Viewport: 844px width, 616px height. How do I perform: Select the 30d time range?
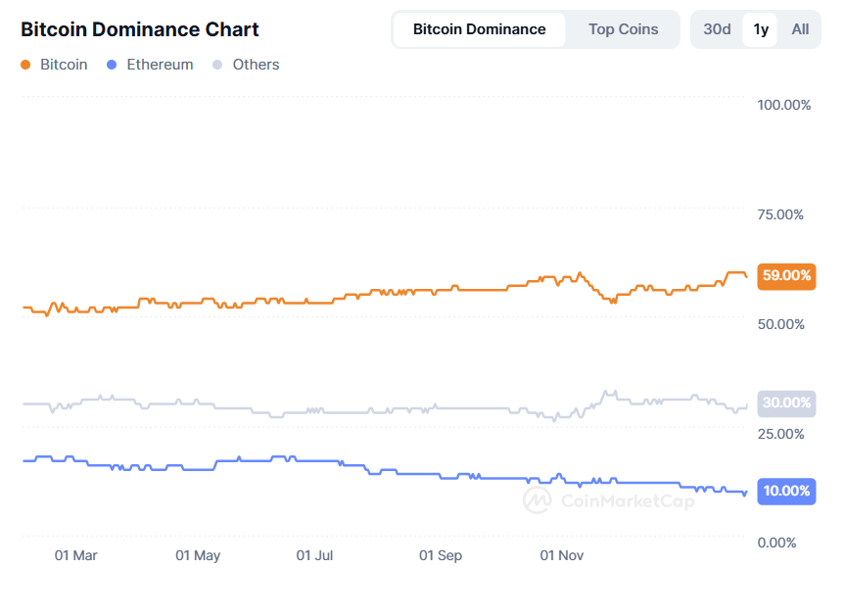pyautogui.click(x=717, y=29)
